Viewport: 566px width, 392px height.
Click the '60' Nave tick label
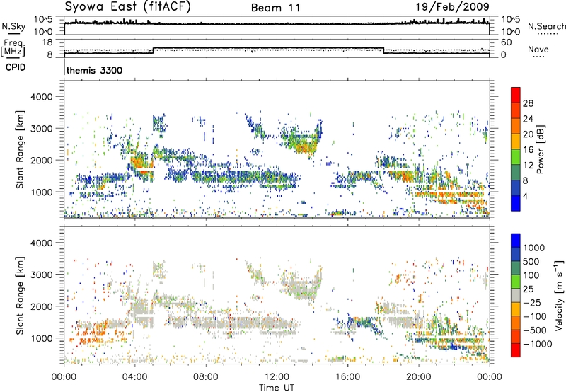(506, 42)
